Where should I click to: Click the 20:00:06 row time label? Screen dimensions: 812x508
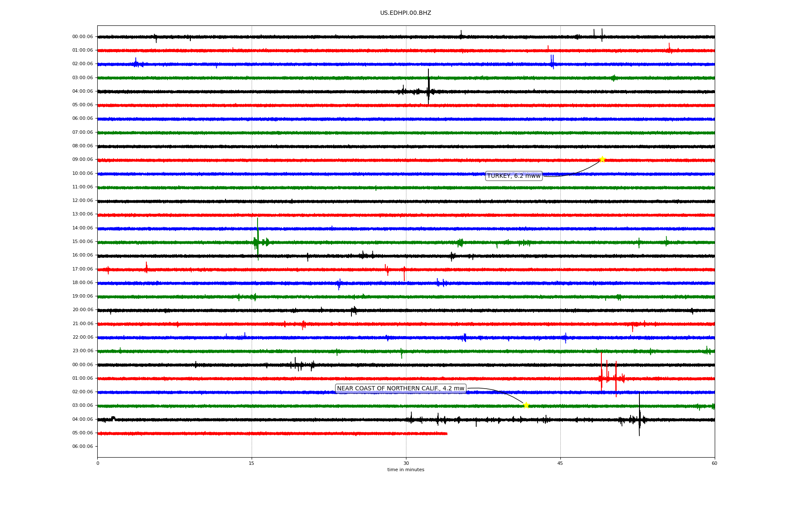click(x=82, y=309)
